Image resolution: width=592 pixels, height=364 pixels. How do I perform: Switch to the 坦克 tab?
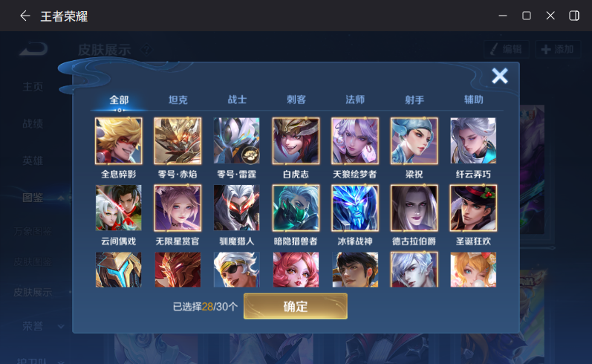(178, 100)
